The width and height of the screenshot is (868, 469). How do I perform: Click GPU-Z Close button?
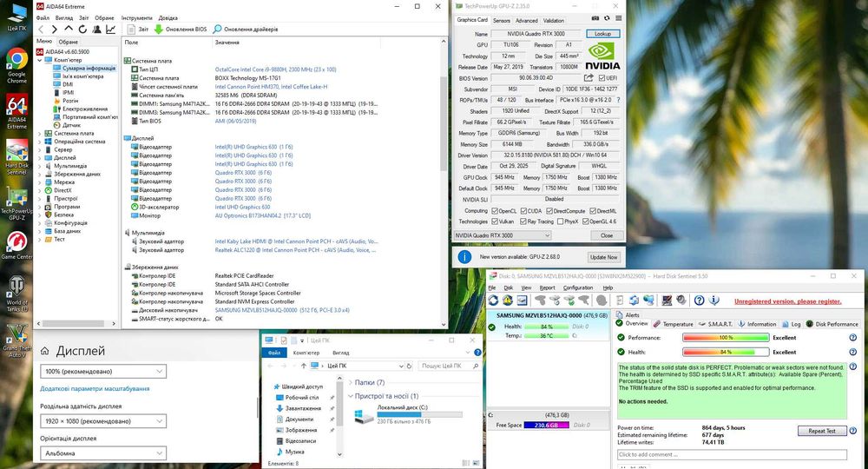pyautogui.click(x=607, y=235)
